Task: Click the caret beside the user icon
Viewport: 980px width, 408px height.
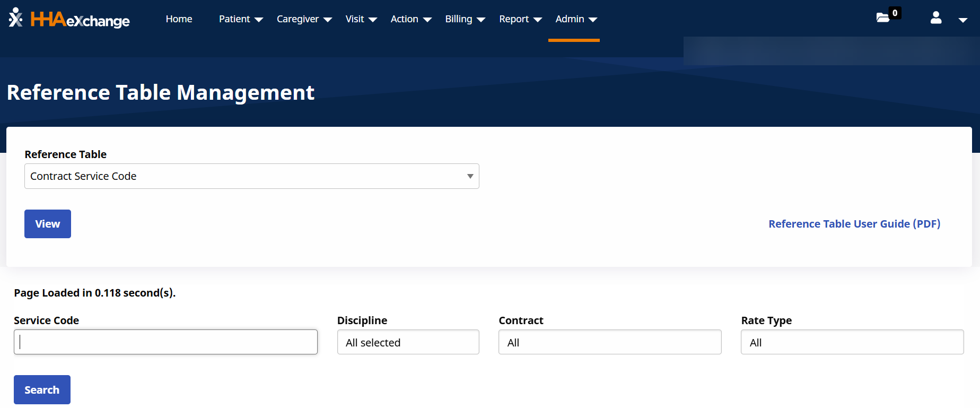Action: (x=962, y=20)
